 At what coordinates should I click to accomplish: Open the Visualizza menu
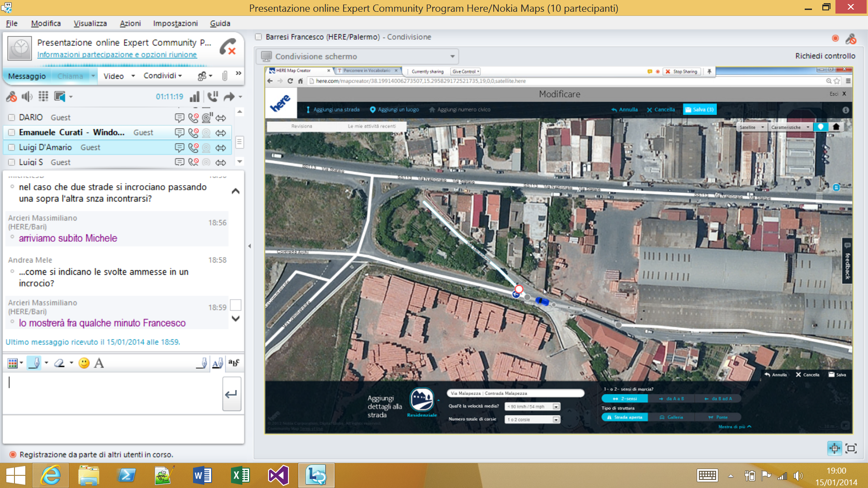(x=90, y=23)
